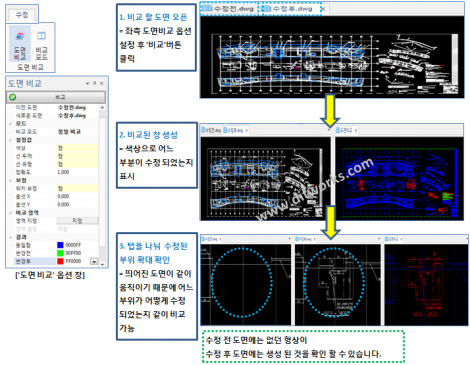Image resolution: width=470 pixels, height=365 pixels.
Task: Collapse the 비교 영역 section
Action: click(10, 212)
